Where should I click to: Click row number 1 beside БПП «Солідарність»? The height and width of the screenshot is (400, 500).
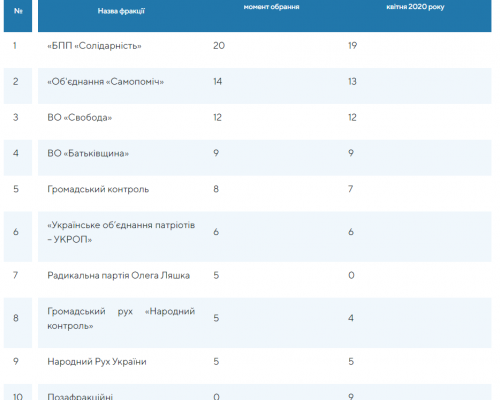click(15, 46)
